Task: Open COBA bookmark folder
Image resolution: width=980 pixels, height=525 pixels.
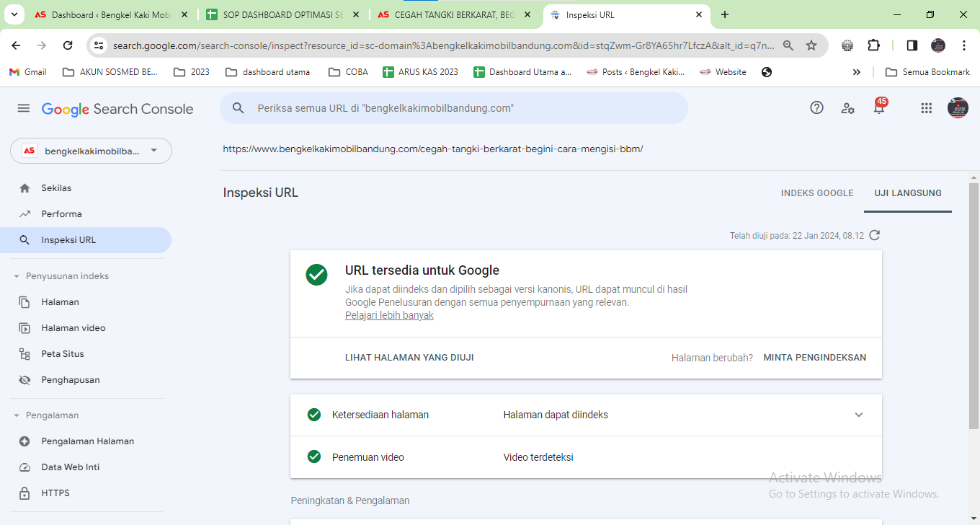Action: pyautogui.click(x=348, y=72)
